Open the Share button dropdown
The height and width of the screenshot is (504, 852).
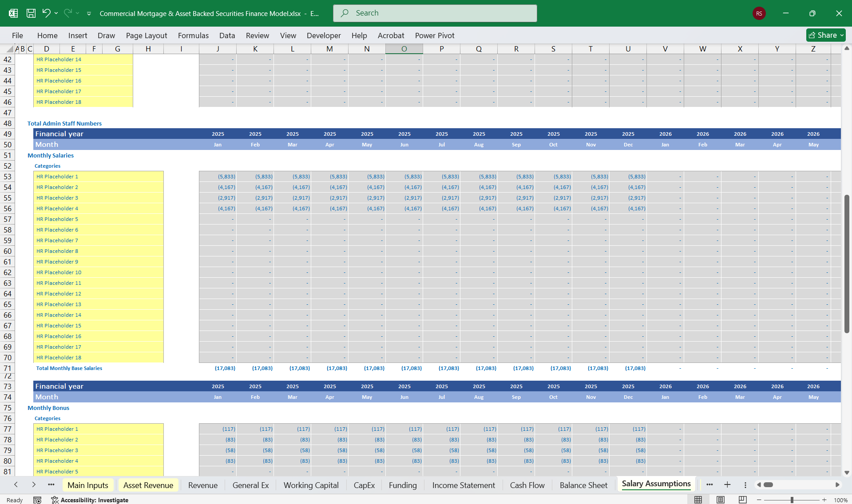click(842, 35)
